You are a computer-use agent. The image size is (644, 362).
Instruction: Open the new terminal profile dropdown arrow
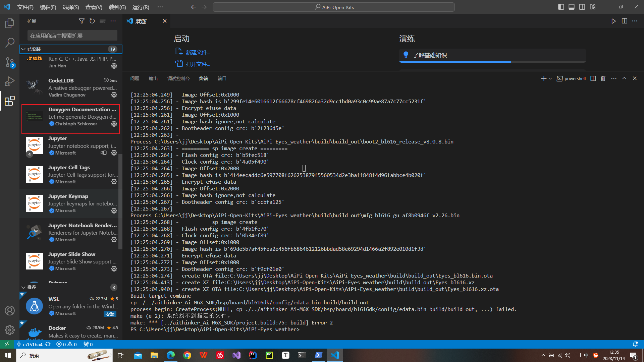(550, 78)
